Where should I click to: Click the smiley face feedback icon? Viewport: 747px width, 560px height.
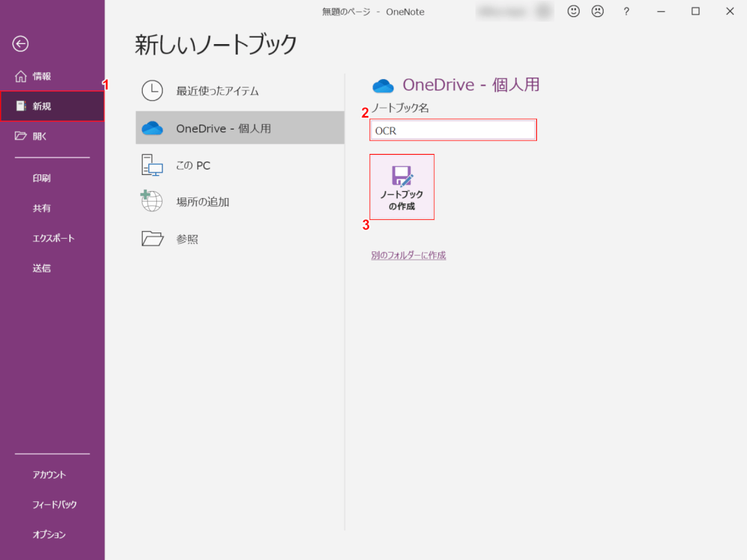573,11
